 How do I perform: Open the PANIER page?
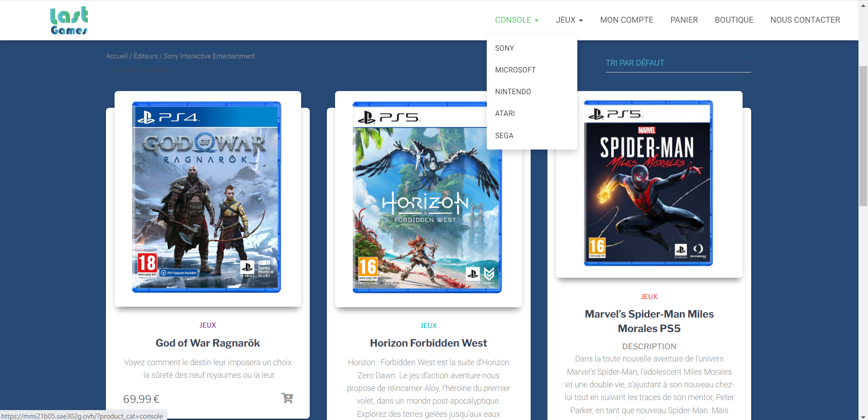[684, 20]
